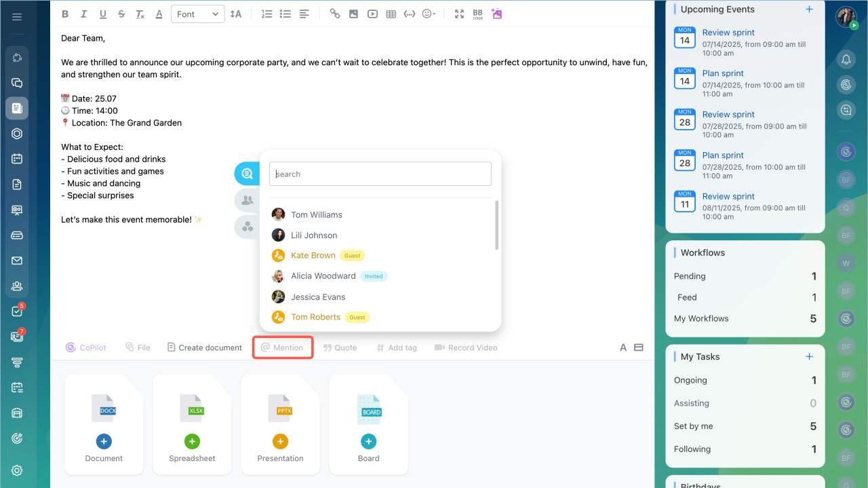Insert a link into the post

[335, 14]
